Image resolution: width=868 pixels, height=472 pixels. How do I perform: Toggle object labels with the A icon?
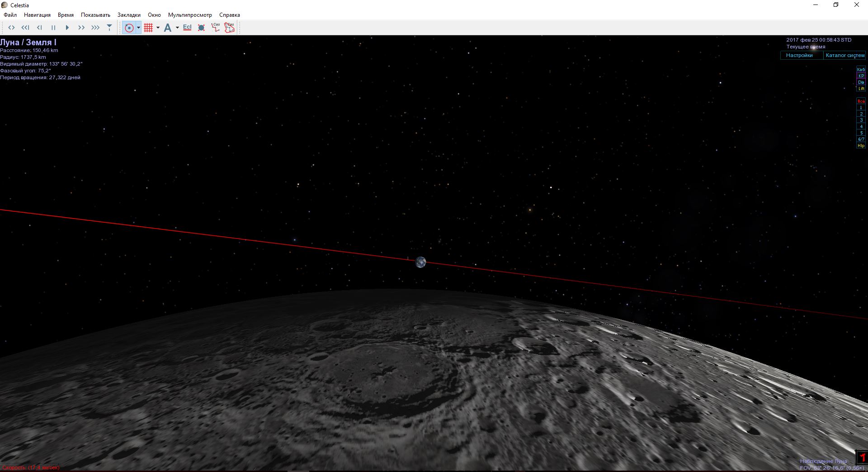click(x=168, y=28)
